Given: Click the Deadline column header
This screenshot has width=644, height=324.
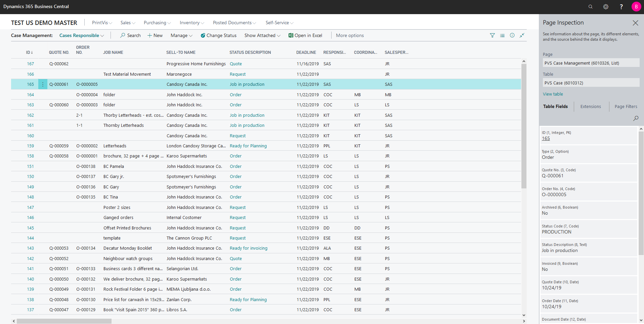Looking at the screenshot, I should tap(306, 52).
